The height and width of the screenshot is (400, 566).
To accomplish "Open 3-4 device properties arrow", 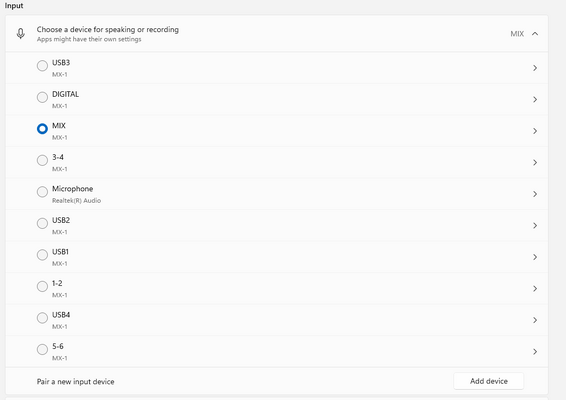I will [x=535, y=162].
